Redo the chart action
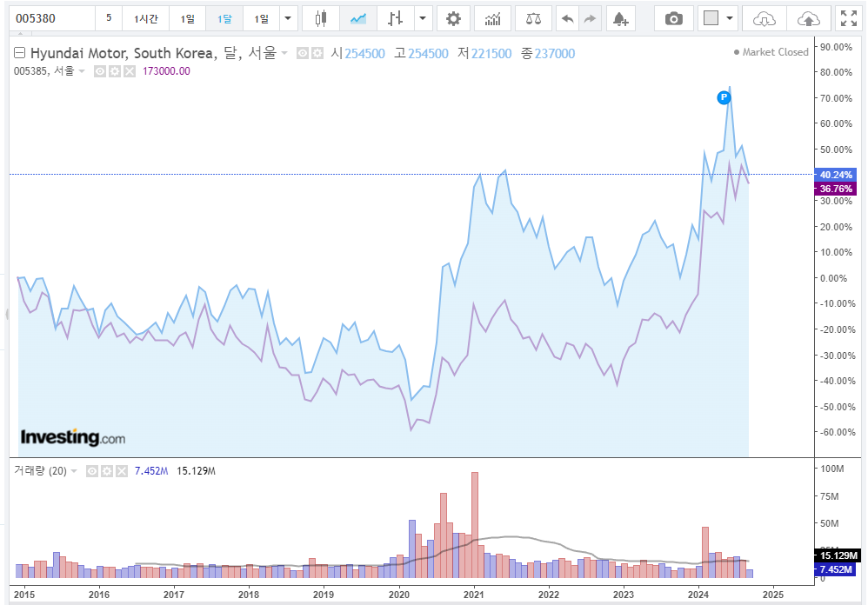Screen dimensions: 868x605 point(590,19)
